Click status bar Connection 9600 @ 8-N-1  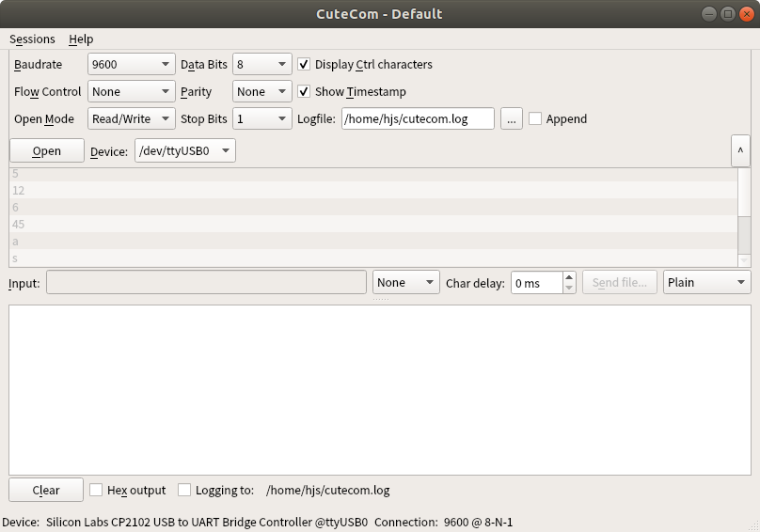[444, 522]
